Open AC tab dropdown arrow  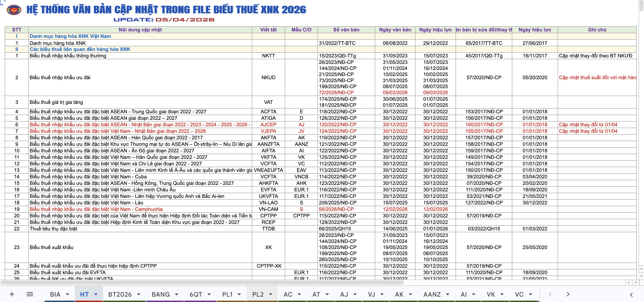coord(299,294)
